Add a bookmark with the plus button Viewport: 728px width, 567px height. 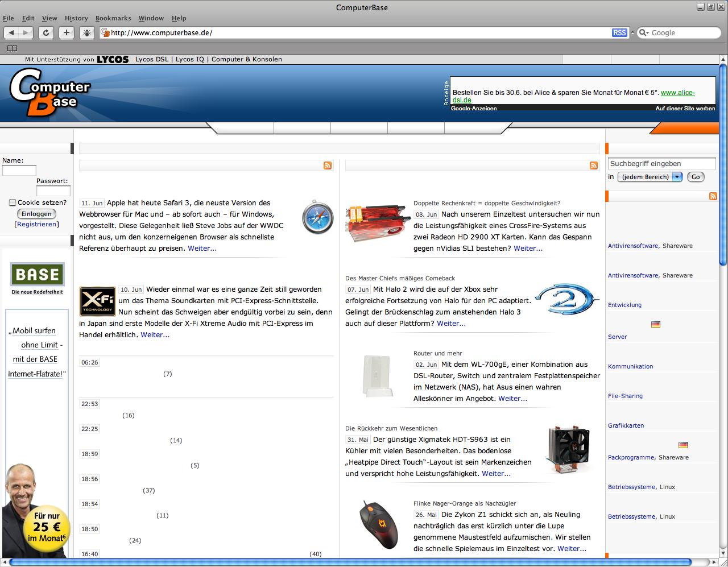click(x=66, y=32)
